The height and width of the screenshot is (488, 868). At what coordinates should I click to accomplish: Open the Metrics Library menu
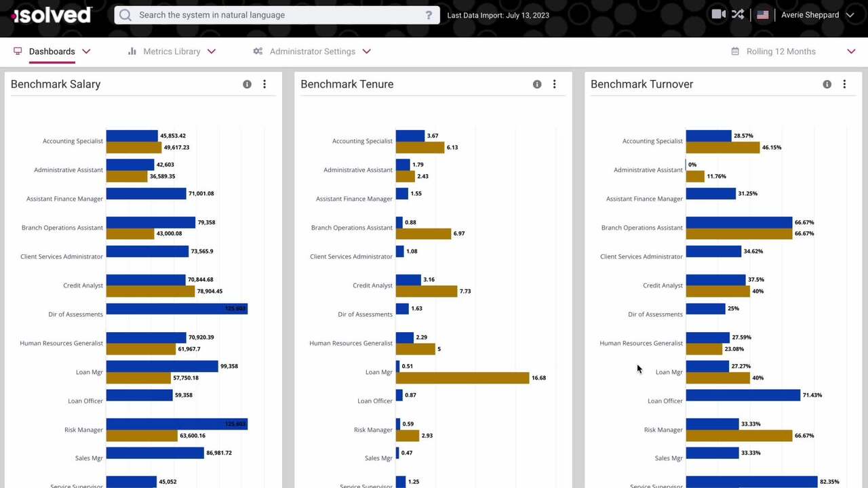(x=172, y=52)
